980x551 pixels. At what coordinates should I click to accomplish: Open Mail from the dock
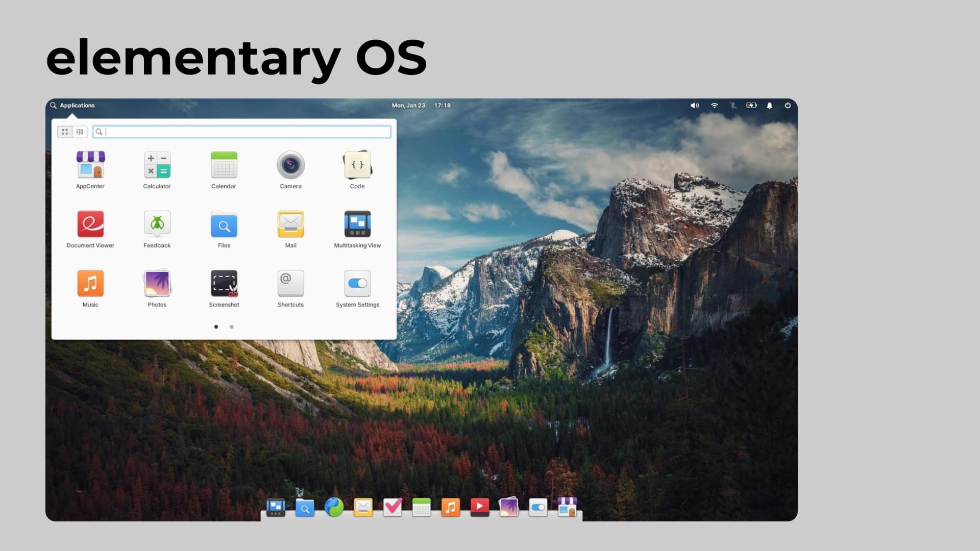pos(363,507)
